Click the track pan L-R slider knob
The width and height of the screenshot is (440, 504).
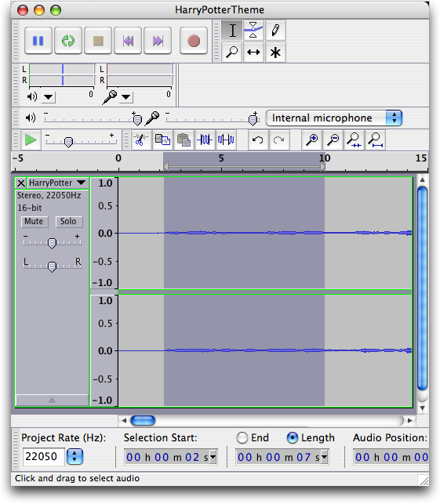pos(52,267)
